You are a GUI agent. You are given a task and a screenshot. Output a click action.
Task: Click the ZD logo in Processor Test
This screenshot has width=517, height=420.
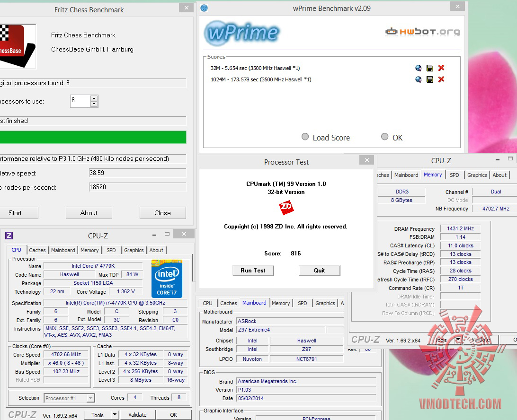point(286,207)
